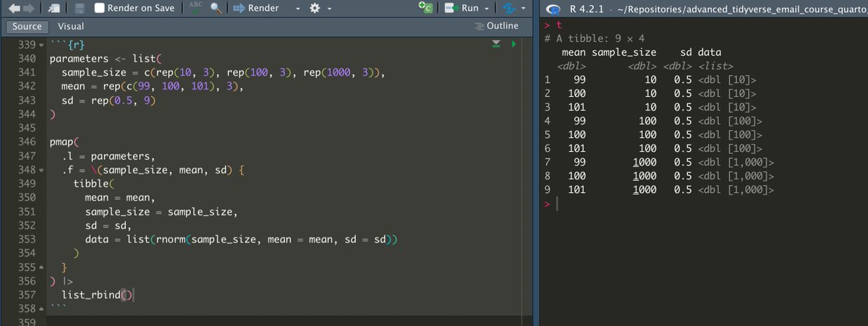Click '.l = parameters,' on line 347

pos(108,156)
